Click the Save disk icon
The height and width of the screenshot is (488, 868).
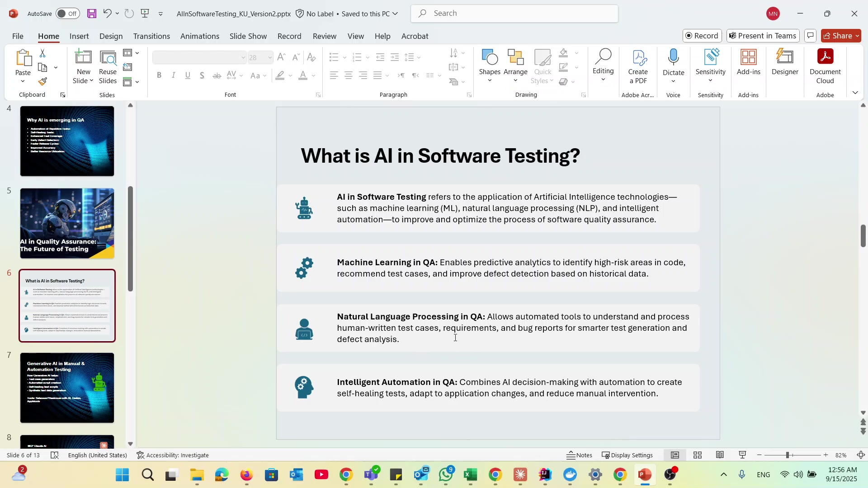[92, 14]
